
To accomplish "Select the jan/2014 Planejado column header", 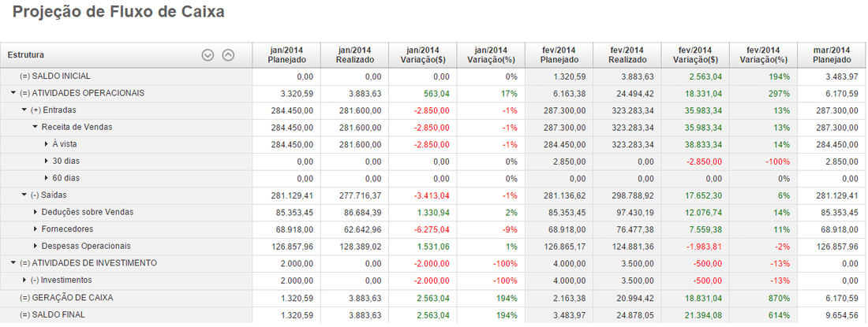I will tap(286, 55).
